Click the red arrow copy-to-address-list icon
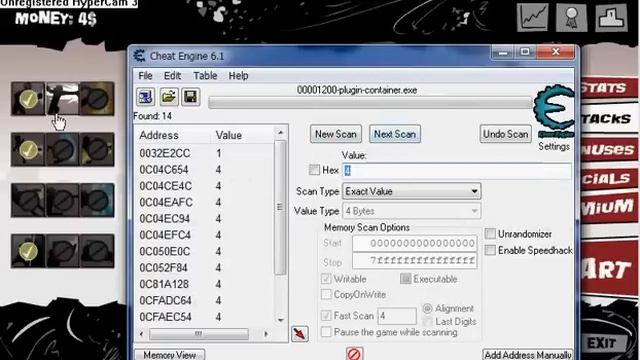Screen dimensions: 640x360 300,333
